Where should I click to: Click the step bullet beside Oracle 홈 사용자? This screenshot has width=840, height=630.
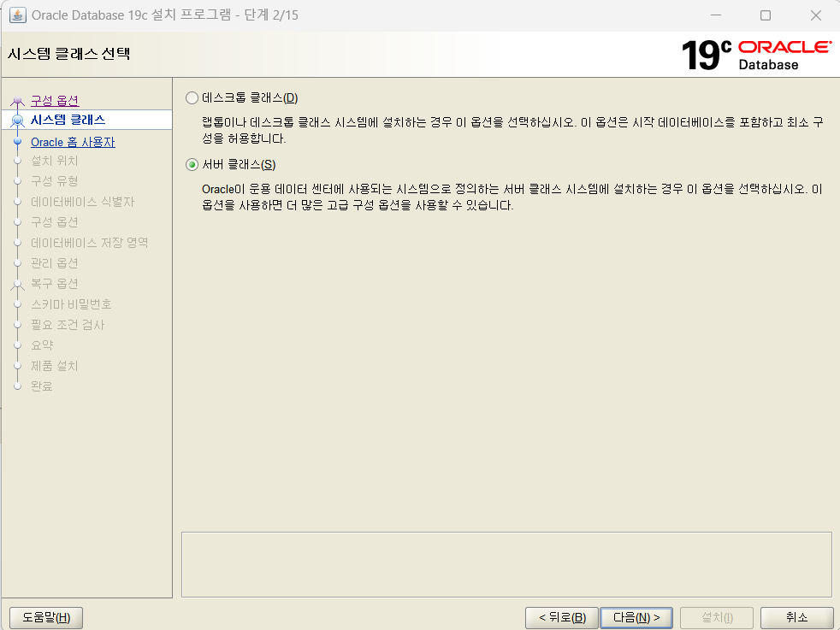pos(18,142)
